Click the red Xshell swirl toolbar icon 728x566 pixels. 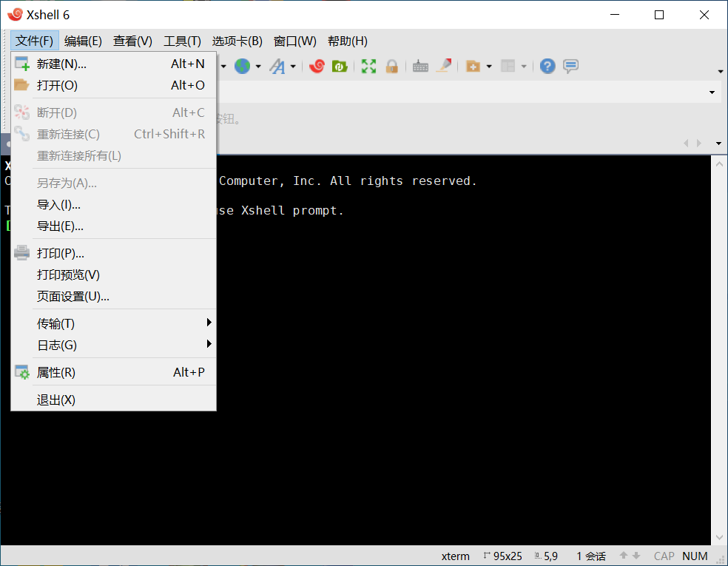coord(317,67)
